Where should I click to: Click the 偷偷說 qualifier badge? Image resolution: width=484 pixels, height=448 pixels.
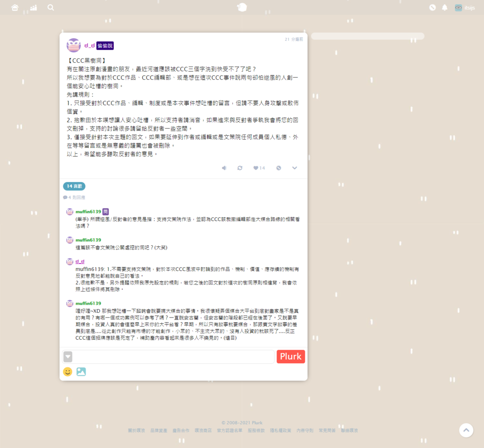tap(105, 46)
